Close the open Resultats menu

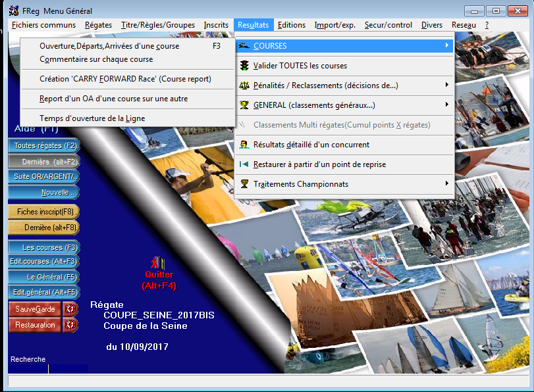coord(253,25)
